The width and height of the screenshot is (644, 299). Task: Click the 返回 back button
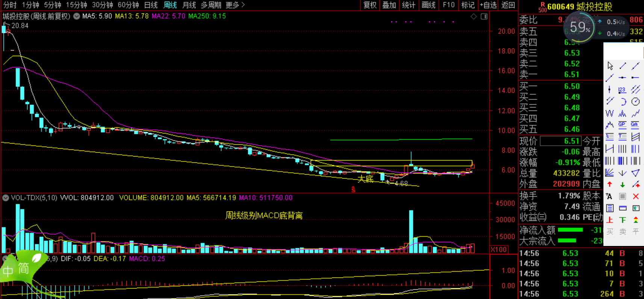tap(508, 5)
